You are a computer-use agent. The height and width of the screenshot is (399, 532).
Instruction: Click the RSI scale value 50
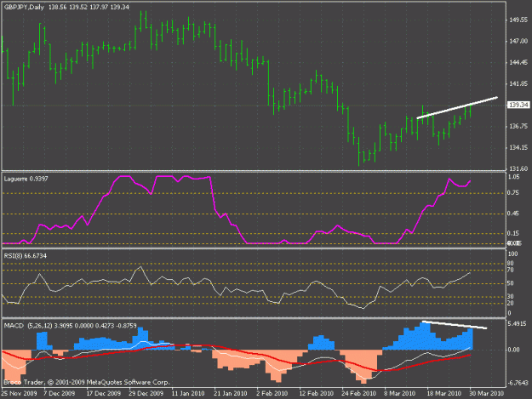(511, 283)
